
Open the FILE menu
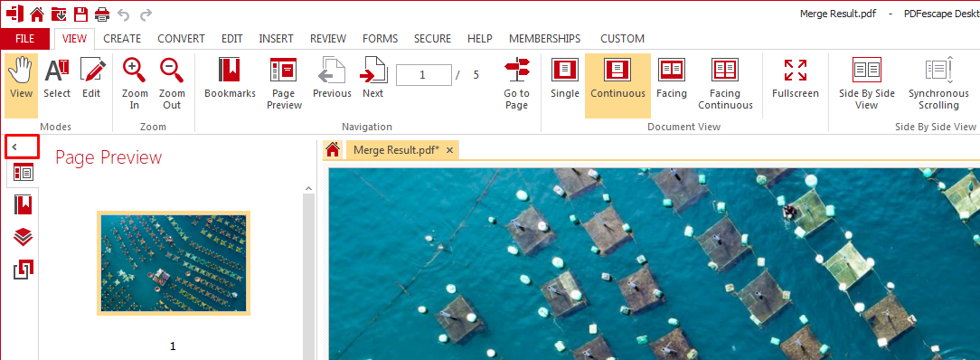point(25,39)
